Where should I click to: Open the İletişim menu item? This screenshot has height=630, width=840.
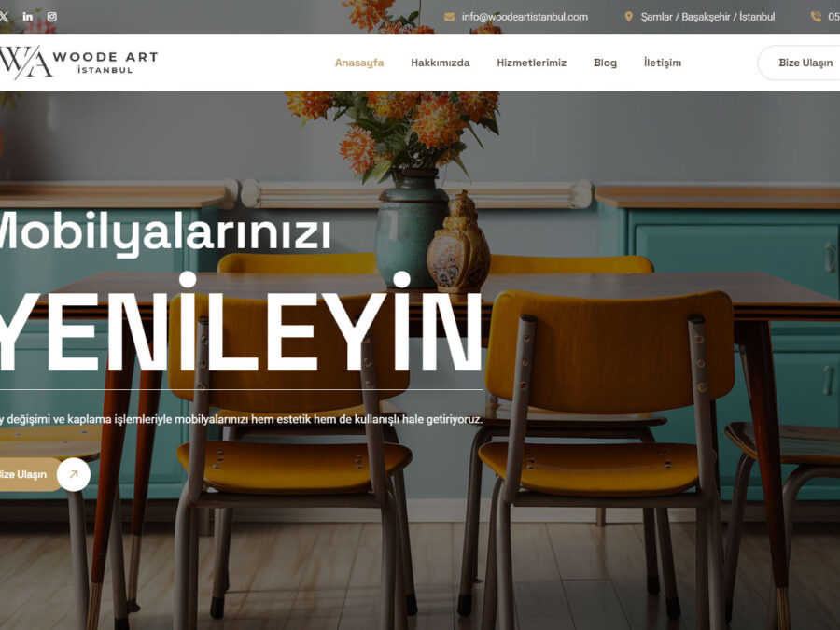pyautogui.click(x=663, y=63)
